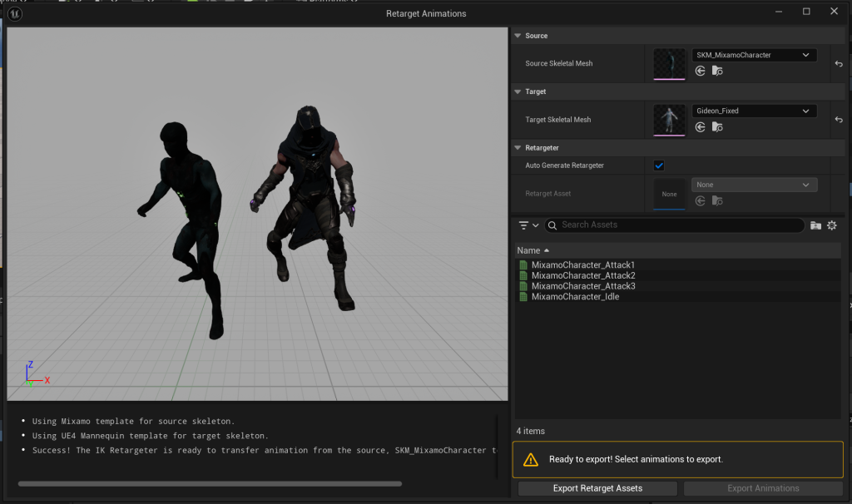Maximize the Retarget Animations window
The width and height of the screenshot is (852, 504).
pos(806,12)
